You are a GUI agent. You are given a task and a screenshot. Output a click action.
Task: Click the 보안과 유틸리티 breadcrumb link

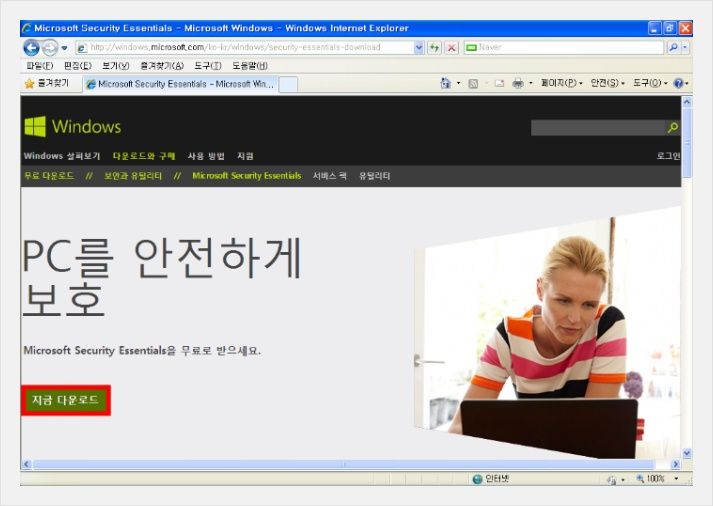click(133, 176)
